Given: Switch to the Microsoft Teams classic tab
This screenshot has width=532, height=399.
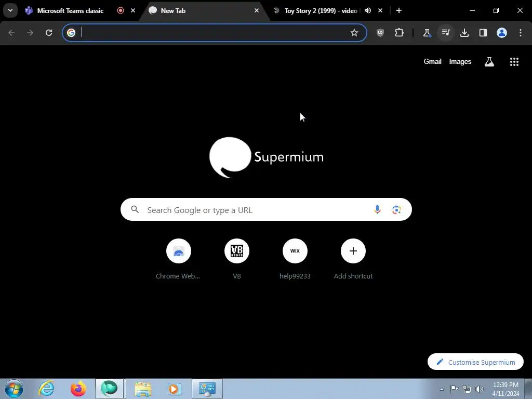Looking at the screenshot, I should click(70, 10).
